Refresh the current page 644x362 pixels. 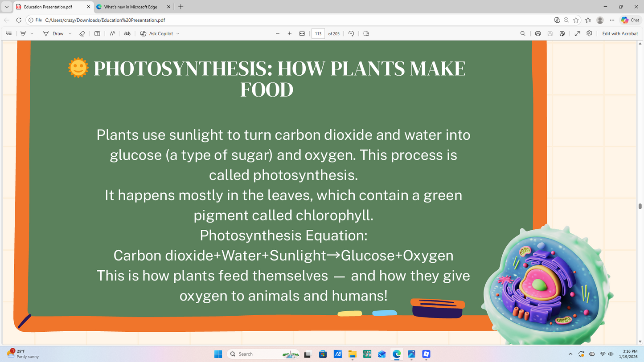pos(19,20)
